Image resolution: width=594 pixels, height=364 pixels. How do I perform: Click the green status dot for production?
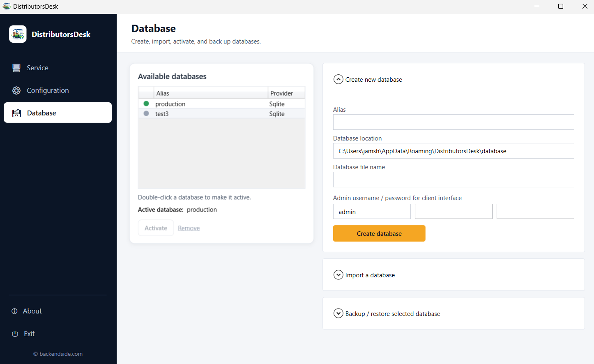(146, 104)
